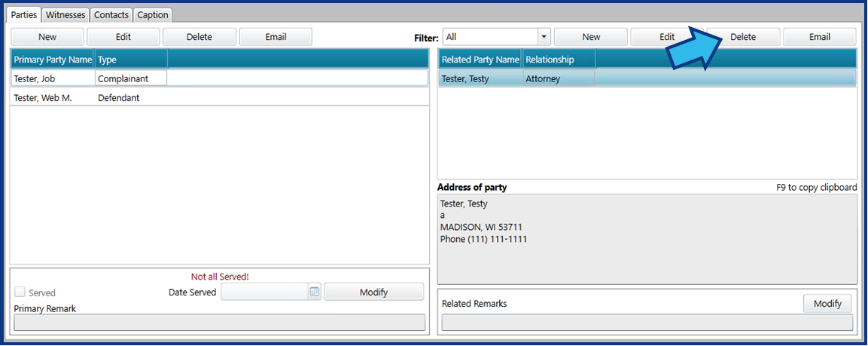Edit the selected related party

pos(667,37)
